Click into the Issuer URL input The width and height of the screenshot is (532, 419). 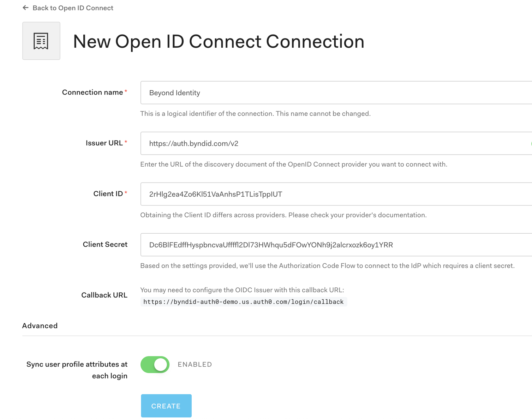coord(335,143)
